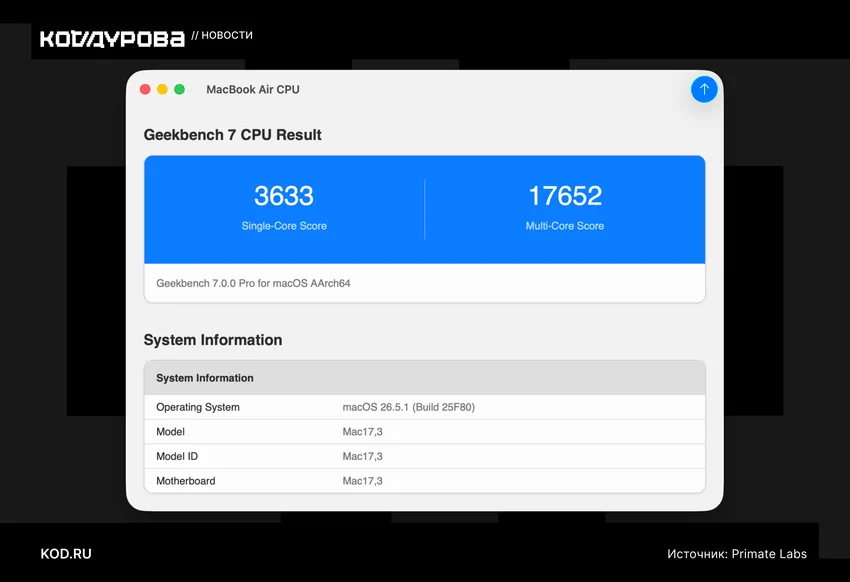Click the Operating System row label
The image size is (850, 582).
[198, 407]
